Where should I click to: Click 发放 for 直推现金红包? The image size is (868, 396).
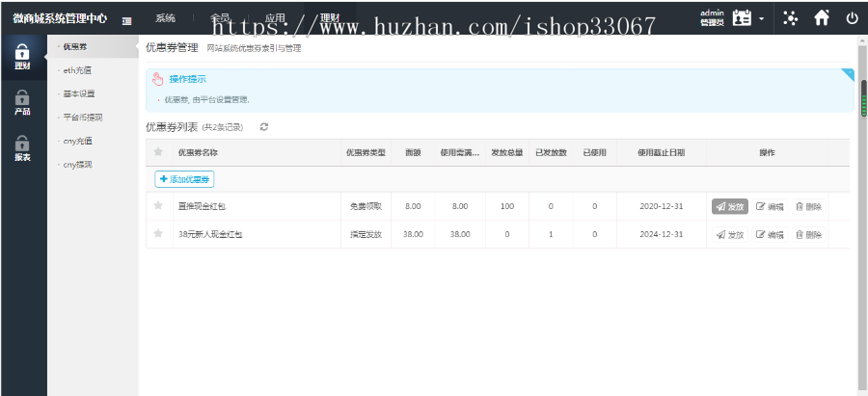click(x=730, y=207)
